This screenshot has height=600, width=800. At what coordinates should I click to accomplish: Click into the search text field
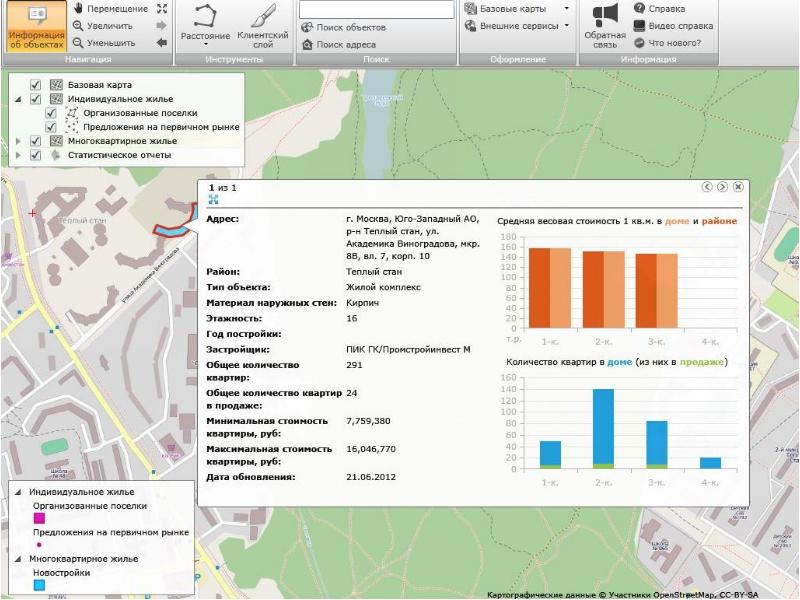click(x=375, y=9)
